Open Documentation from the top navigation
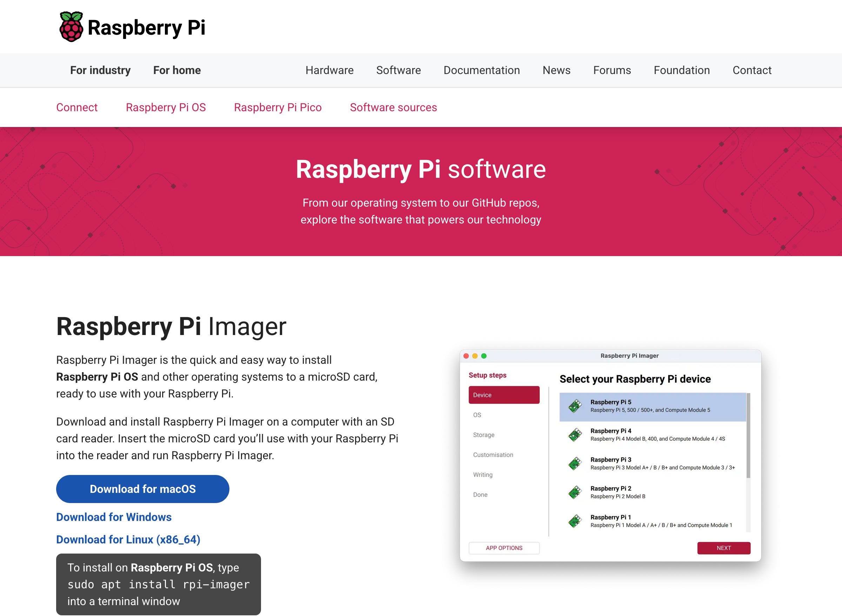This screenshot has height=616, width=842. click(482, 70)
